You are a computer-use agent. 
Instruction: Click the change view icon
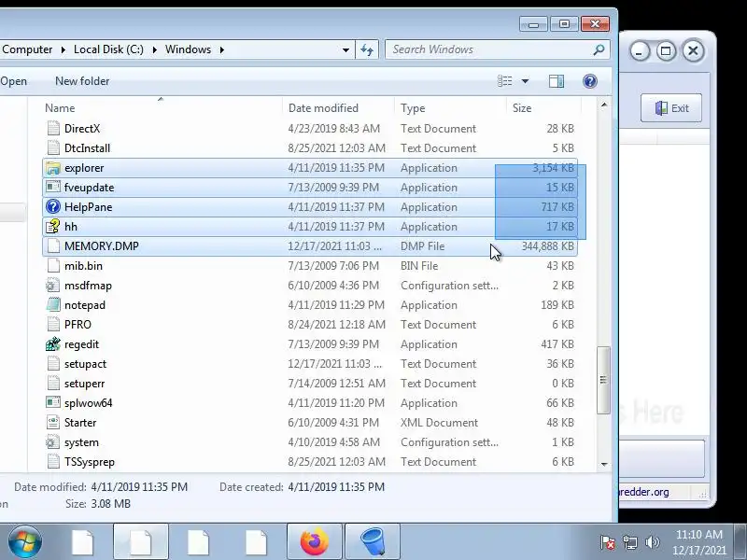pyautogui.click(x=505, y=81)
